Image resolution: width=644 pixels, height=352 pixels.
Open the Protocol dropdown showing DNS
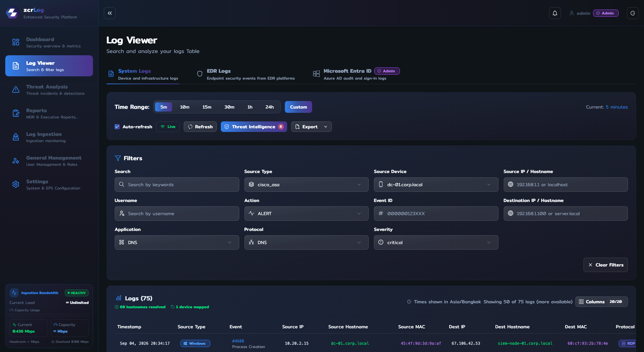pyautogui.click(x=306, y=242)
